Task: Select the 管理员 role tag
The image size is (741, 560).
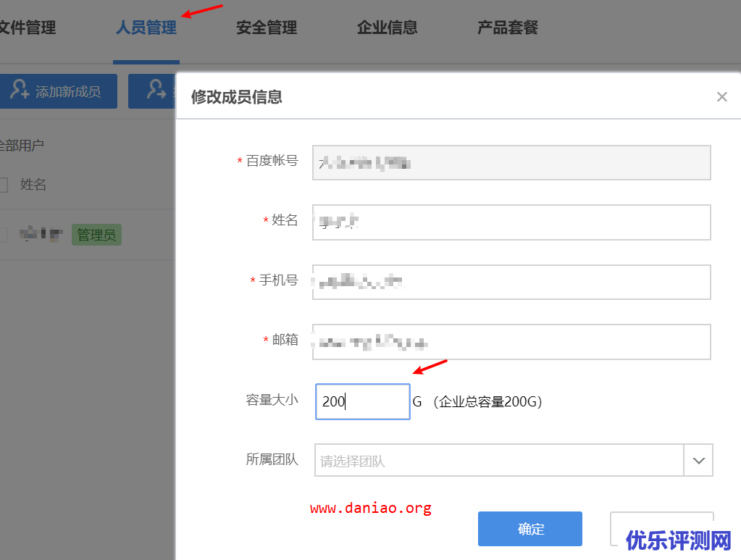Action: point(96,234)
